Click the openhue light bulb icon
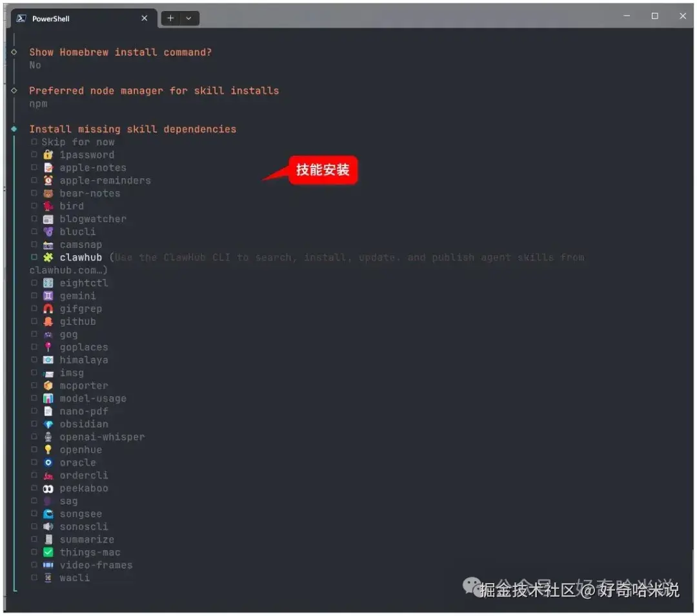 point(48,449)
